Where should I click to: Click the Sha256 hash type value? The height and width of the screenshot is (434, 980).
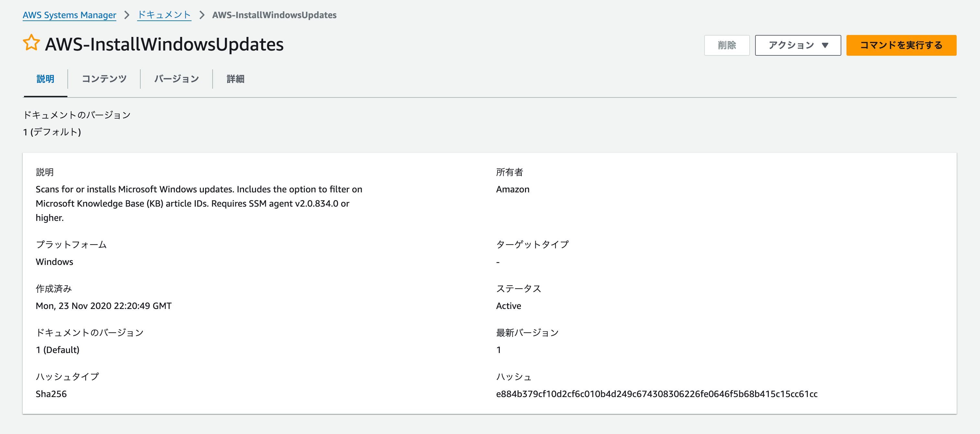pos(51,394)
